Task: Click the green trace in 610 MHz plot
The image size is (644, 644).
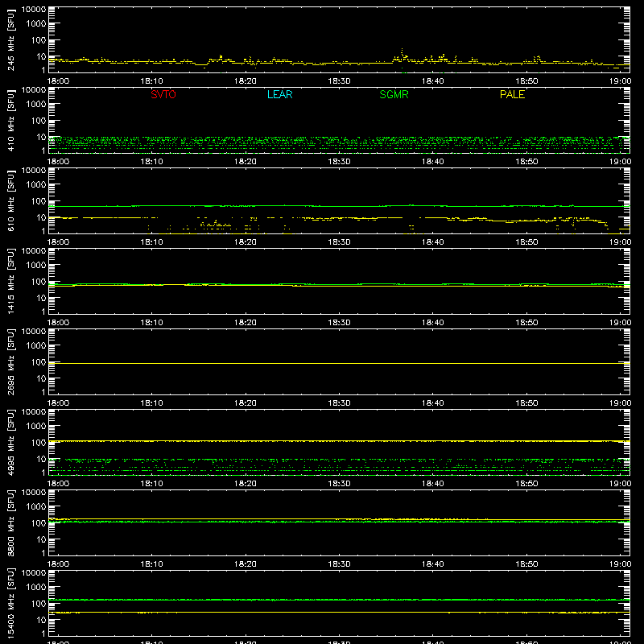Action: (339, 206)
